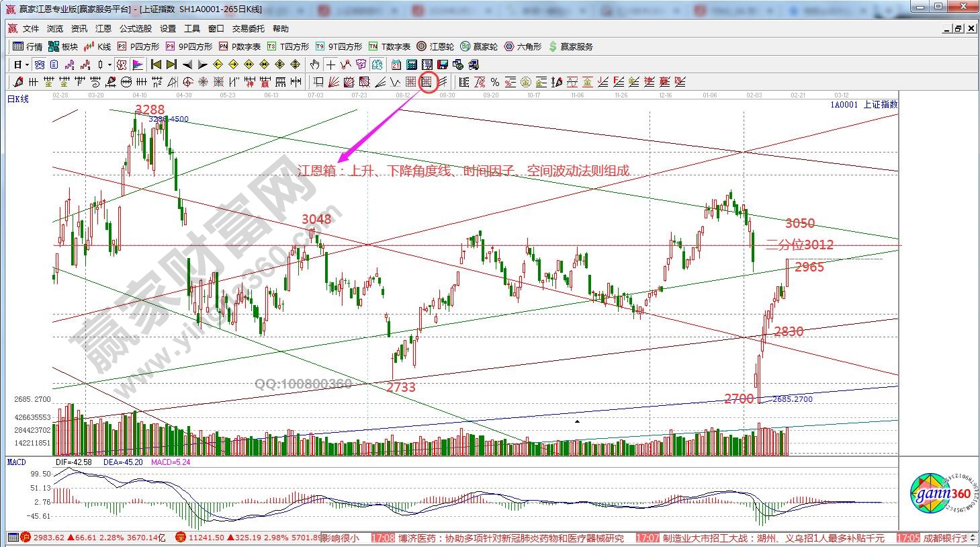
Task: Open the calendar date icon
Action: [x=396, y=65]
